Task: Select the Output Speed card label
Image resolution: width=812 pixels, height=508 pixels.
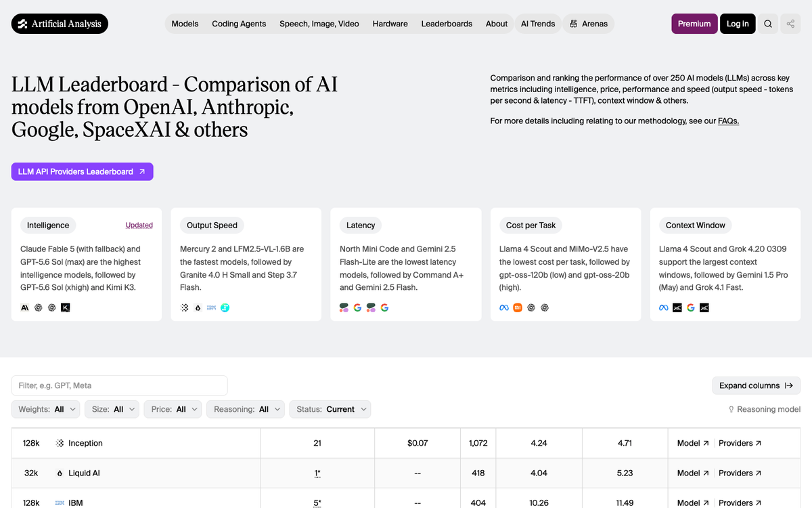Action: [x=212, y=225]
